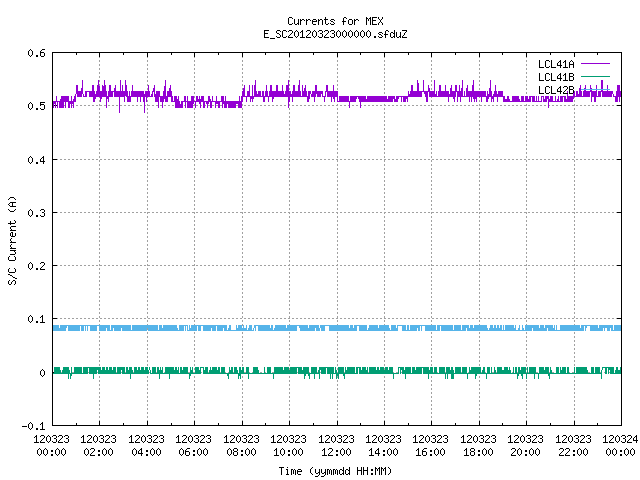Click the y-axis tick value 0.3
Screen dimensions: 640x480
point(36,213)
